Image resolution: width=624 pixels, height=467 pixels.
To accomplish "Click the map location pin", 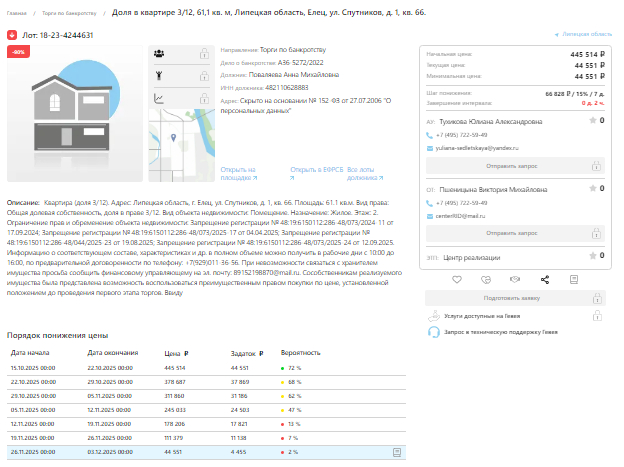I will pyautogui.click(x=172, y=136).
